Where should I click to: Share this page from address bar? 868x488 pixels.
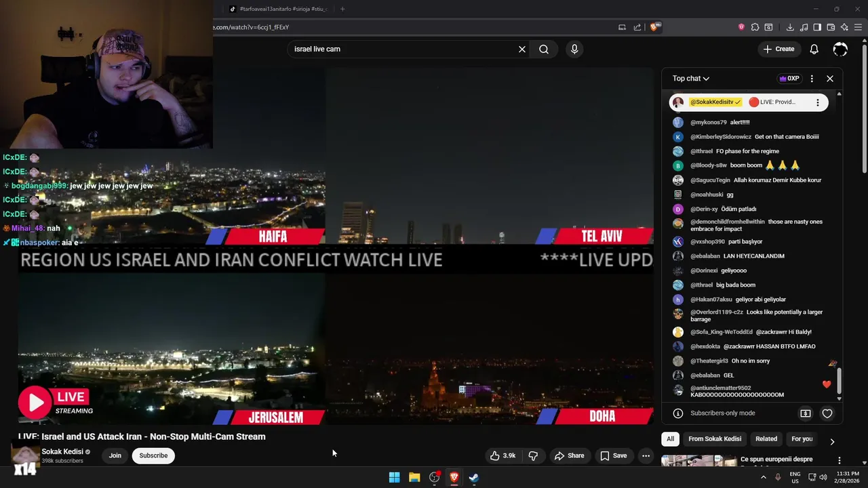click(x=637, y=27)
